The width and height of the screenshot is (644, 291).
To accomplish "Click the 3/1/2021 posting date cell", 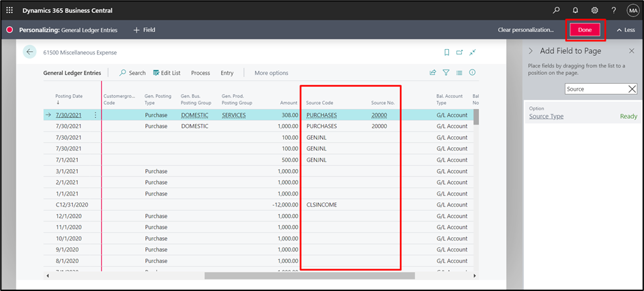I will (x=67, y=171).
